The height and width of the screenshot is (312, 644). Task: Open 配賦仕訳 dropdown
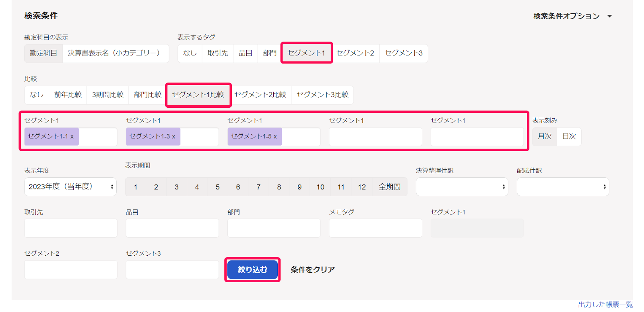click(563, 187)
